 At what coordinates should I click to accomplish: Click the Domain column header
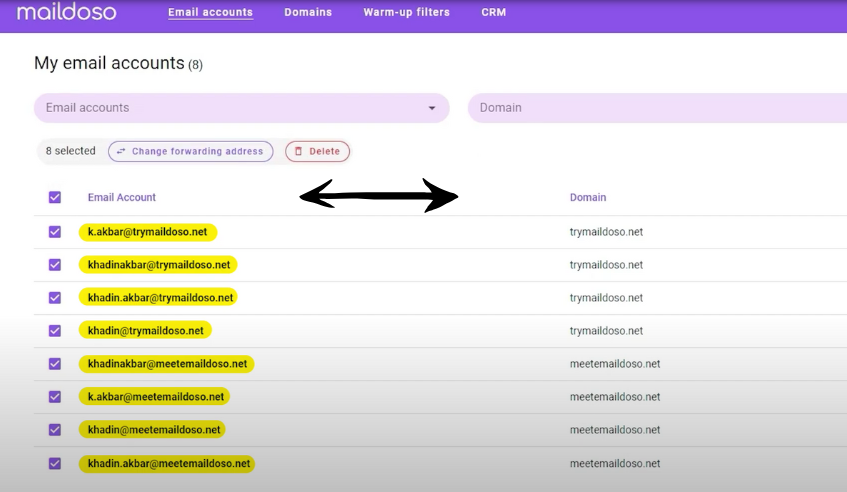click(588, 197)
